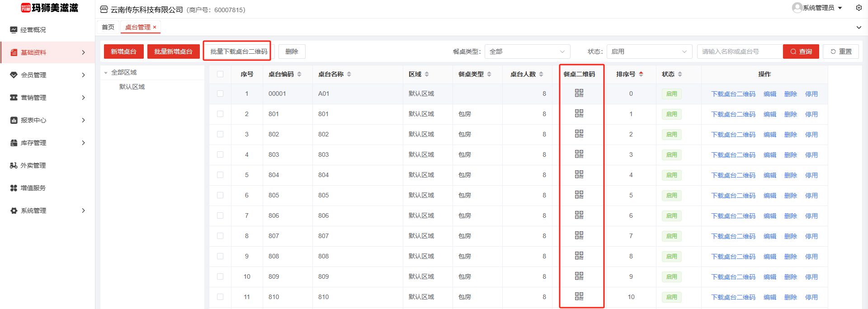Sort by 桌台名称 column arrows
The width and height of the screenshot is (868, 309).
pos(349,74)
